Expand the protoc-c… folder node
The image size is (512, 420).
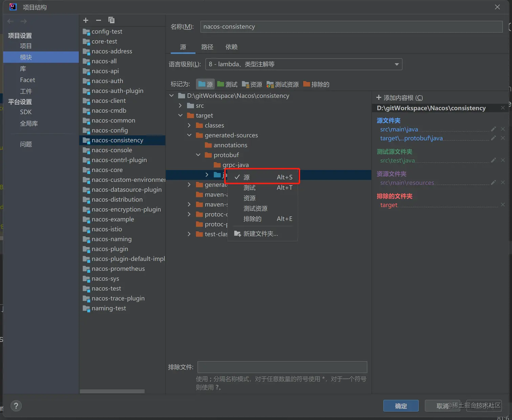(x=189, y=214)
